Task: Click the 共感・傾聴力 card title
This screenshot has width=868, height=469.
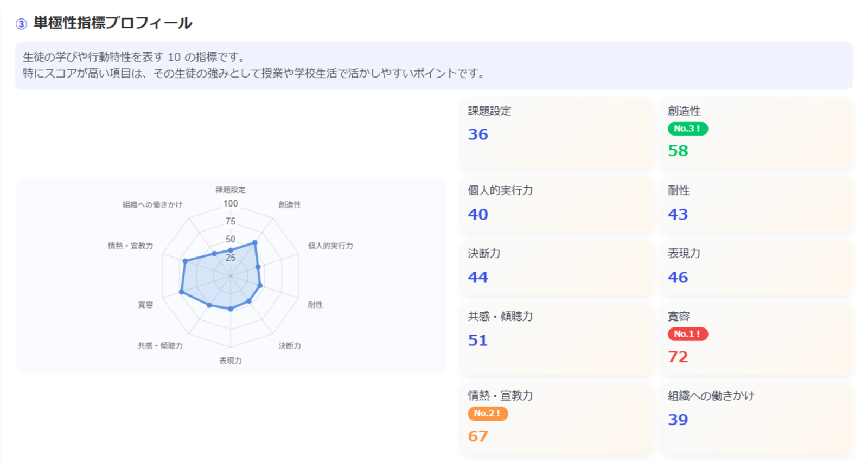Action: 500,316
